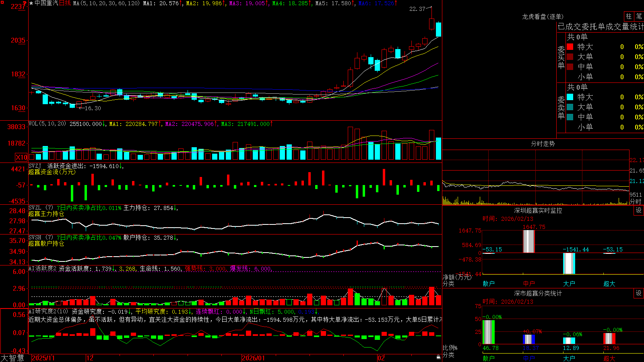
Task: Click the 深圳超赢实时监控 panel title
Action: [x=538, y=210]
